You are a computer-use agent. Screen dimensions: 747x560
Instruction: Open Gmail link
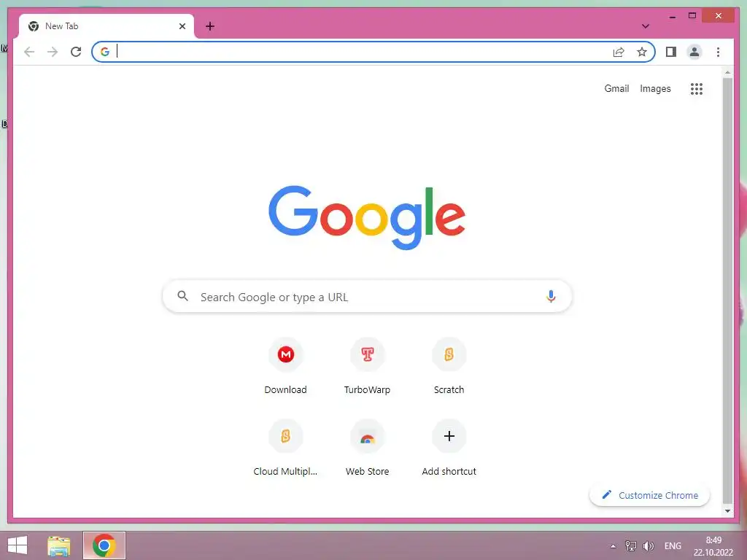pos(616,88)
